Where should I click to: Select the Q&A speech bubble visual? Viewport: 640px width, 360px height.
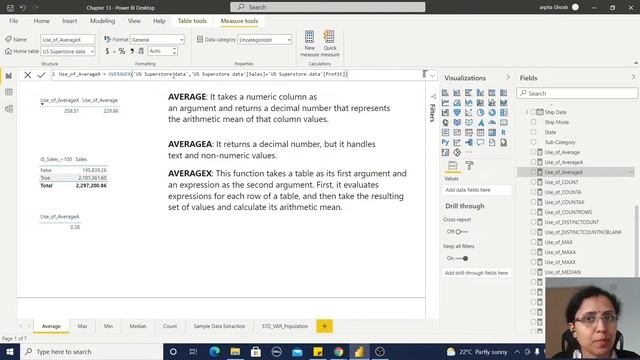point(480,142)
